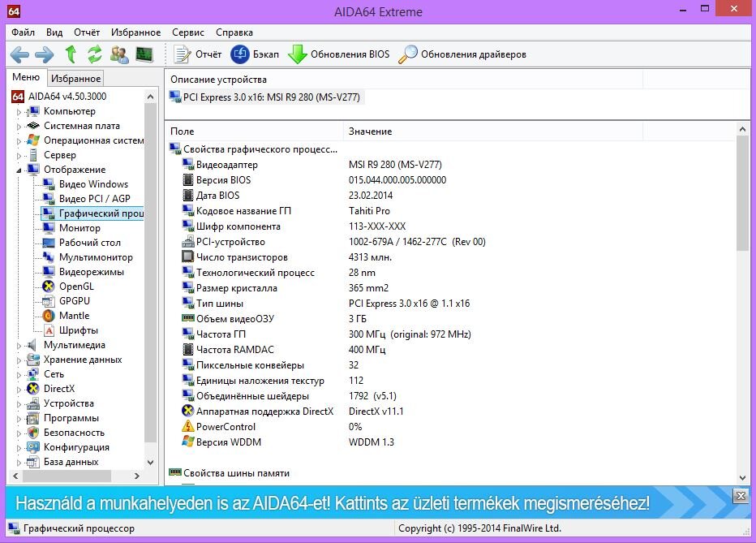Close the blue advertisement banner
The image size is (756, 543).
coord(741,495)
